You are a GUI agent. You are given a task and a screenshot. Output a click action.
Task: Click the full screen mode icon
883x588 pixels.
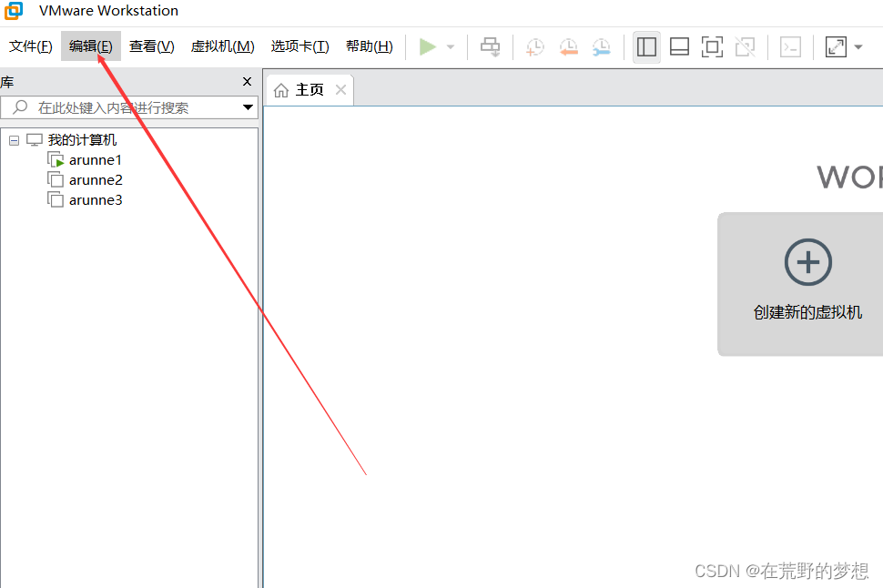point(713,46)
